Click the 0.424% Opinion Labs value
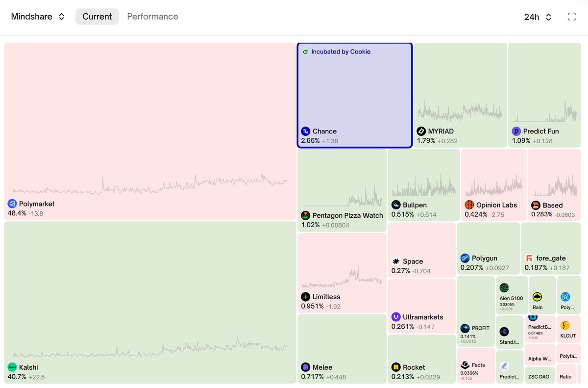The width and height of the screenshot is (588, 388). pos(476,215)
